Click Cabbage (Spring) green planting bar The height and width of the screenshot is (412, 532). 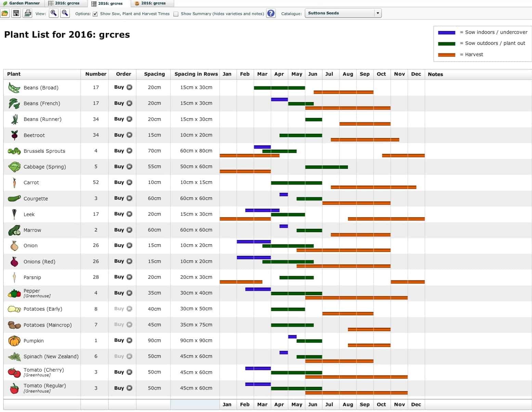click(x=326, y=167)
